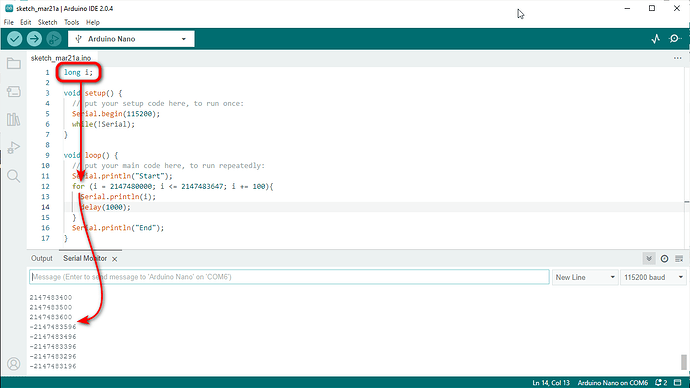
Task: Click the serial message input field
Action: (289, 277)
